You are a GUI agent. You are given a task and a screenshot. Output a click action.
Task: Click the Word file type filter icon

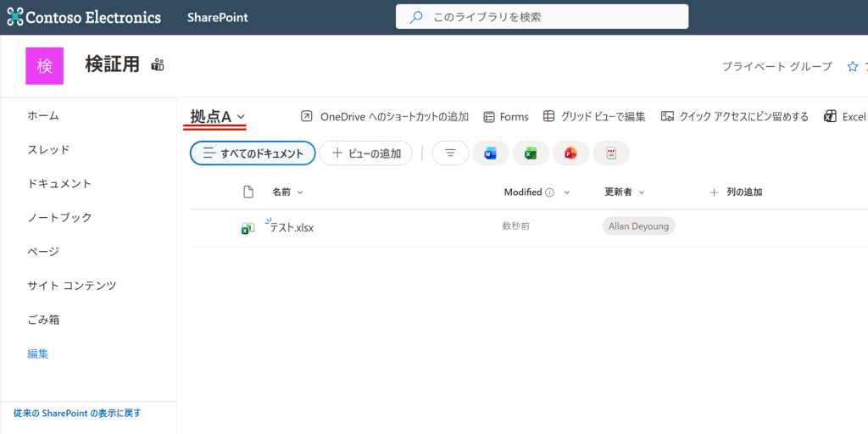490,153
